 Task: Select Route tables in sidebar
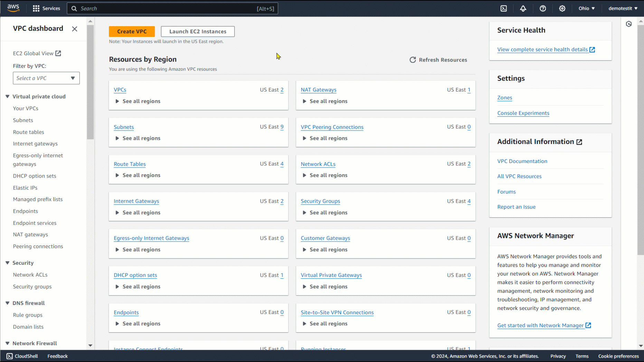(29, 132)
